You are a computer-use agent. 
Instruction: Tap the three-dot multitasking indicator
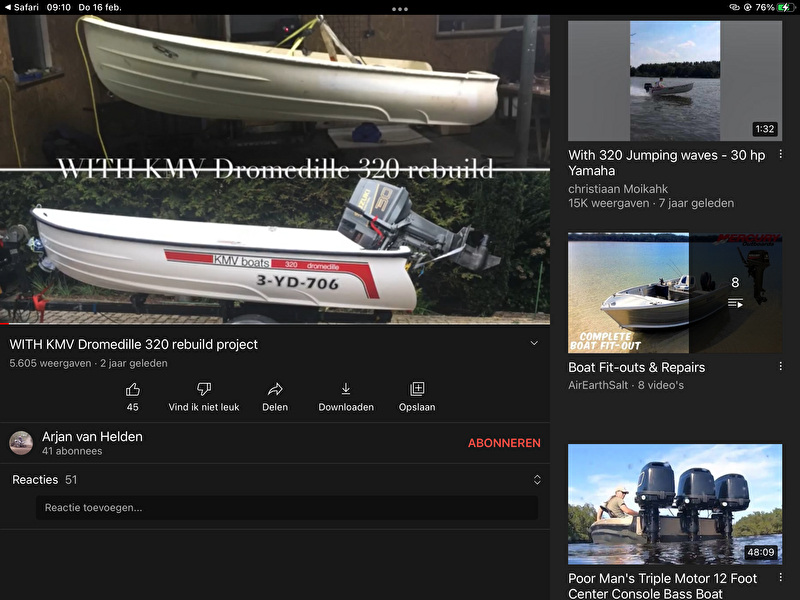[399, 9]
